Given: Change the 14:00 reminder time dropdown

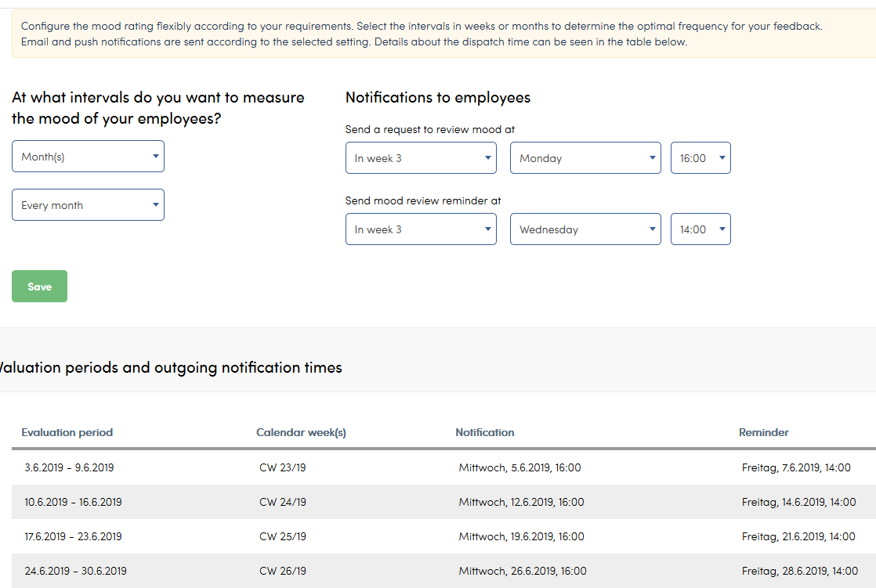Looking at the screenshot, I should [x=700, y=229].
